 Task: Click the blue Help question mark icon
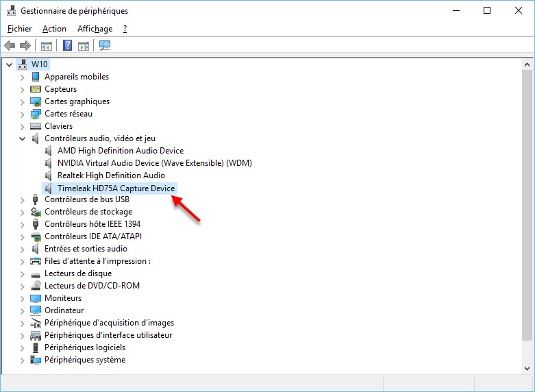pyautogui.click(x=67, y=46)
